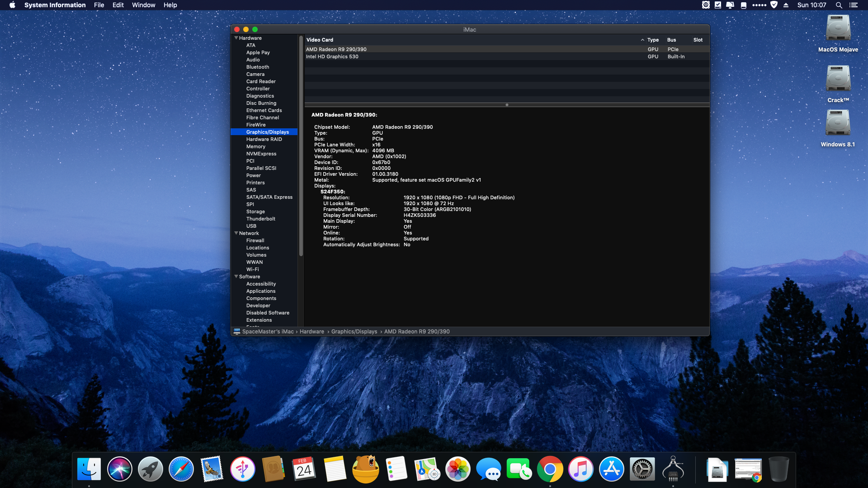Open the Edit menu
Viewport: 868px width, 488px height.
coord(118,5)
